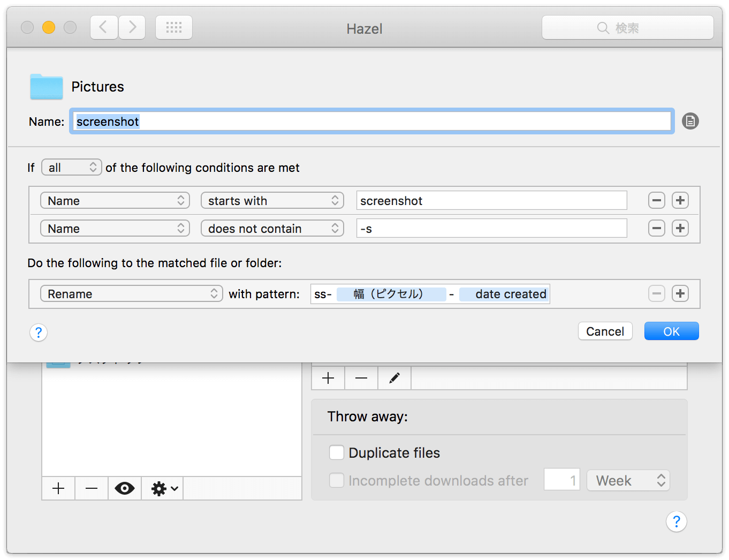Add condition after 'starts with' row
729x560 pixels.
680,200
